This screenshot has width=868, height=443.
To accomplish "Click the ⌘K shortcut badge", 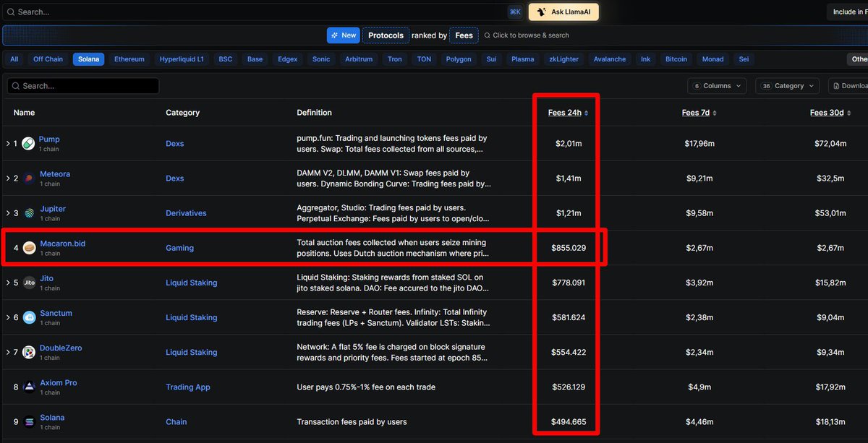I will 515,12.
